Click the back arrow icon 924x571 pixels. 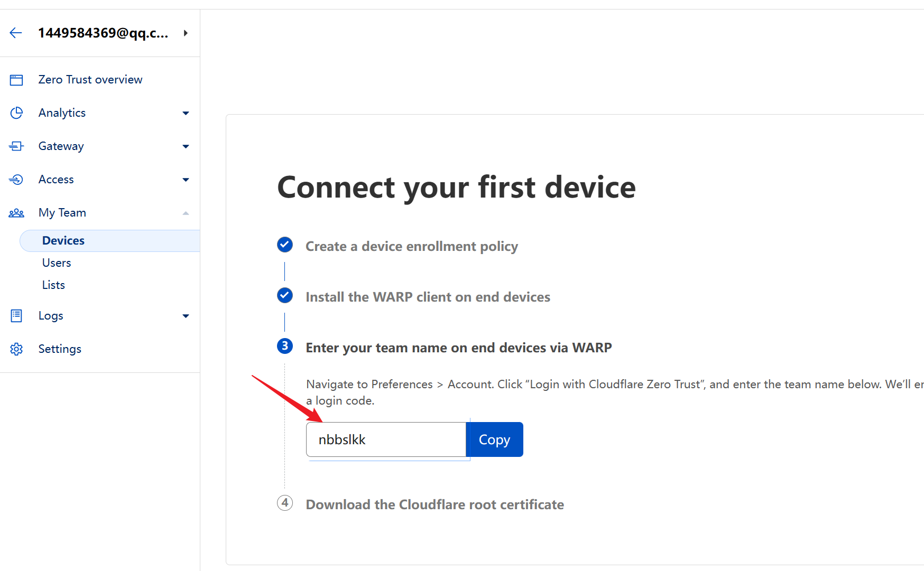(16, 33)
